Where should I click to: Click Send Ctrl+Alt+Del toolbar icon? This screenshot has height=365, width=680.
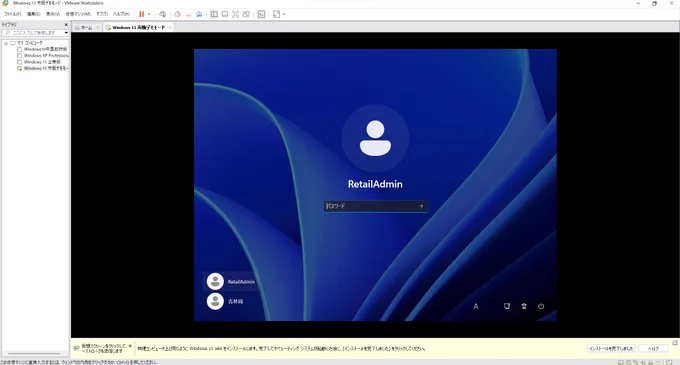(x=162, y=14)
